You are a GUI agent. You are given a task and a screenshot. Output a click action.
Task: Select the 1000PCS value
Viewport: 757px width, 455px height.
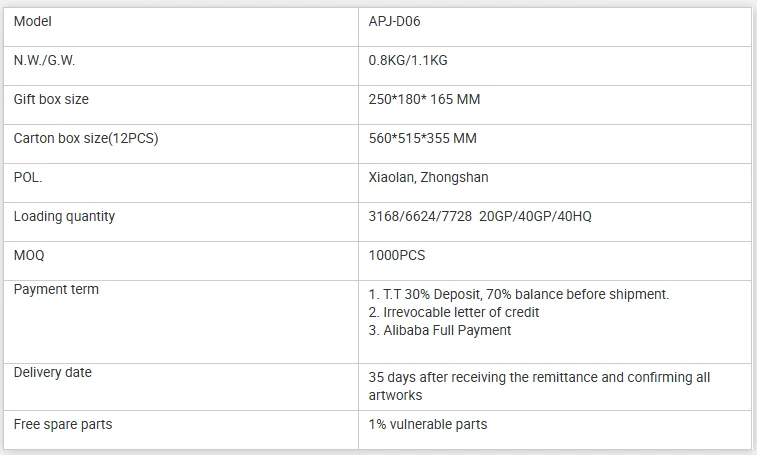tap(397, 255)
